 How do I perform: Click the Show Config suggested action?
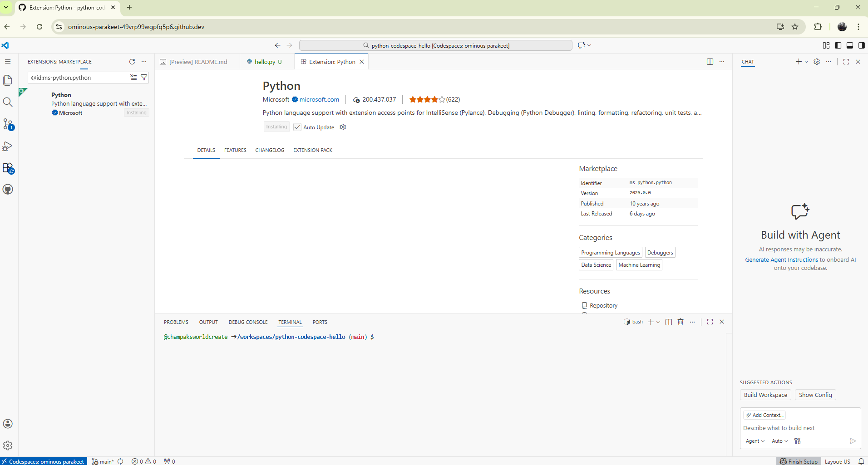815,395
